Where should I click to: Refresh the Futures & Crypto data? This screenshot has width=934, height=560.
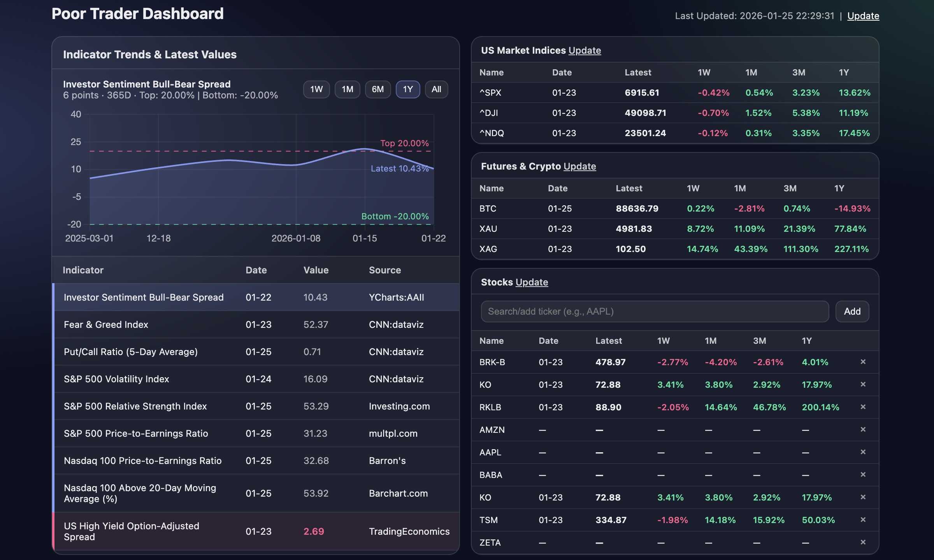580,166
